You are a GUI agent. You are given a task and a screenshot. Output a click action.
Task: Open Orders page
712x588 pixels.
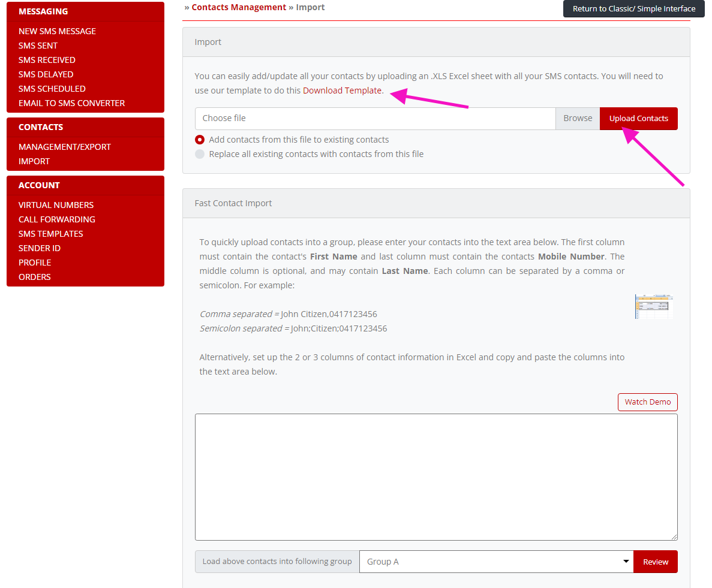pos(35,277)
